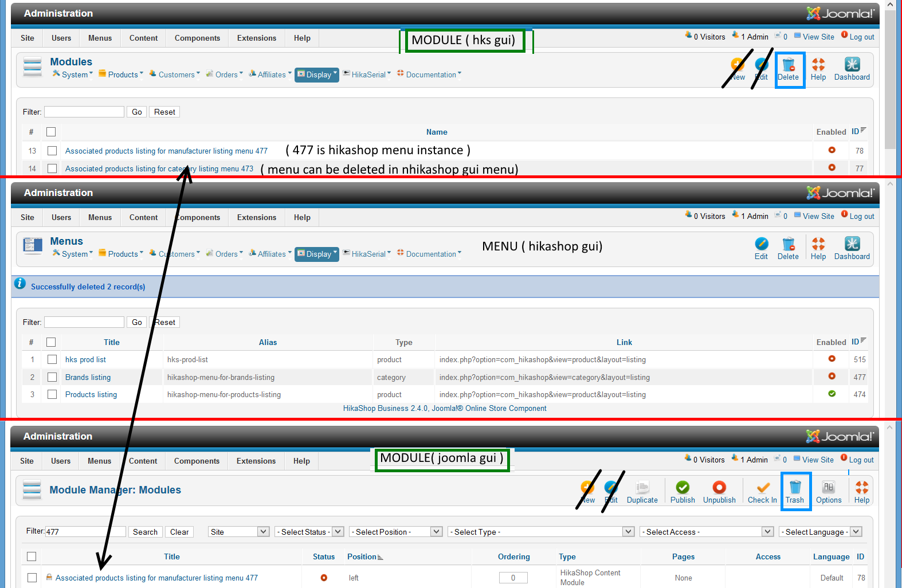Sort by ID column on the Menus page

click(858, 342)
